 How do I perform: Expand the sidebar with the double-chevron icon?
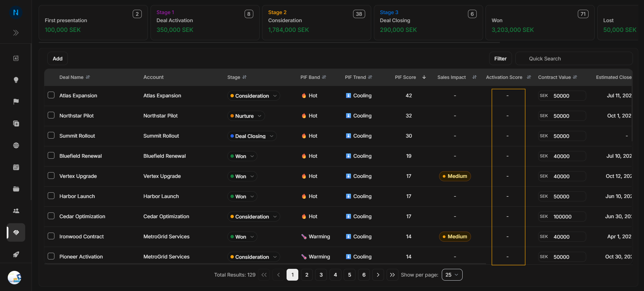tap(16, 33)
